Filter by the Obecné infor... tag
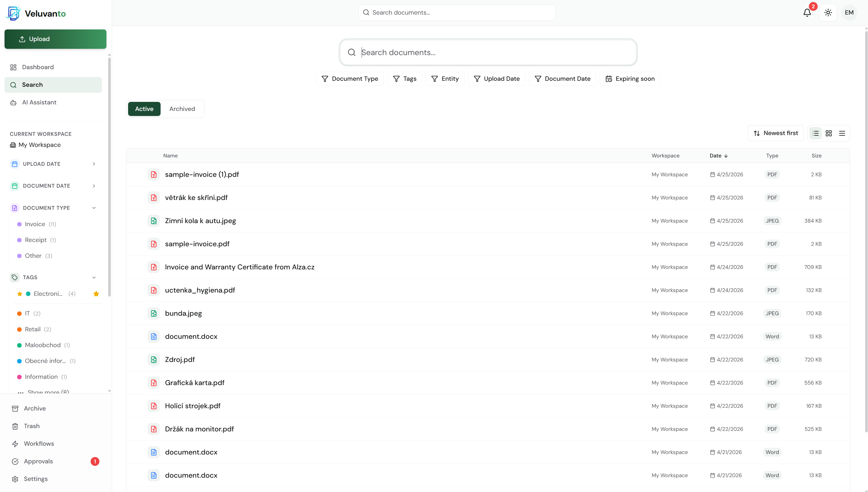This screenshot has width=868, height=492. [46, 361]
